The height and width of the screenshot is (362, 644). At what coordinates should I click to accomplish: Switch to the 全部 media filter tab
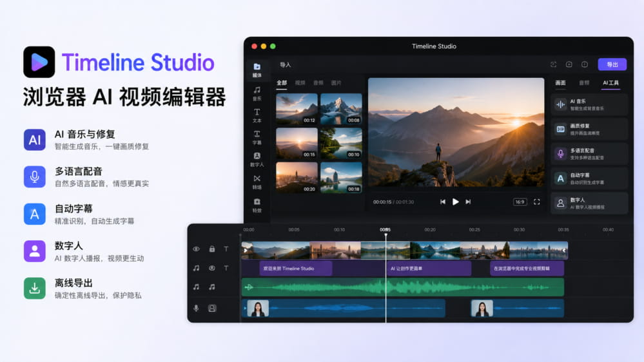click(282, 83)
